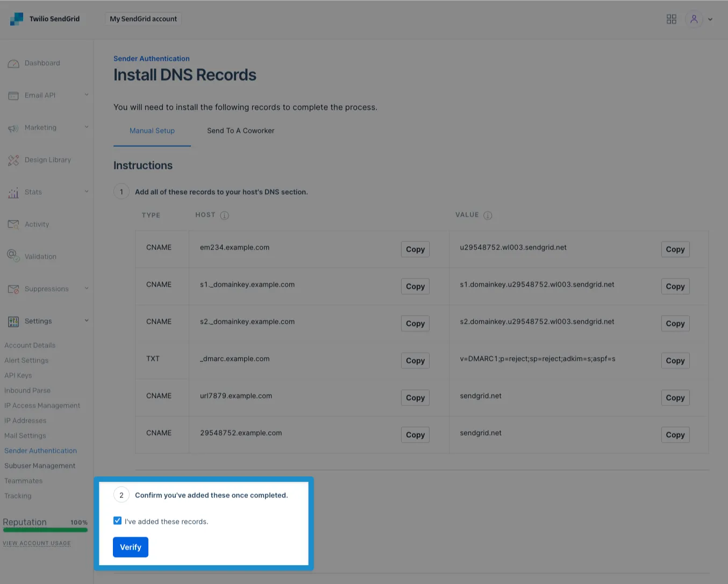Open Subuser Management in sidebar
The height and width of the screenshot is (584, 728).
[x=40, y=466]
